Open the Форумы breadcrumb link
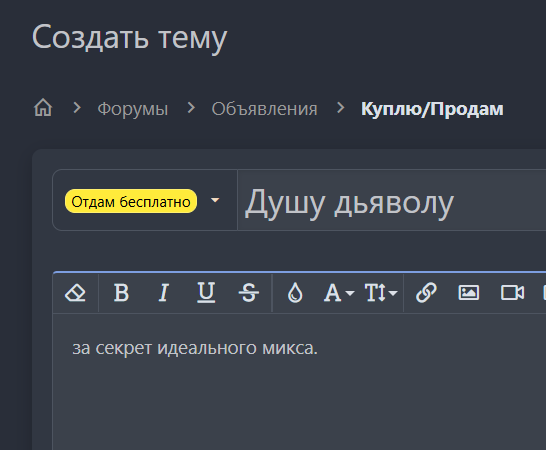The image size is (546, 450). point(133,109)
